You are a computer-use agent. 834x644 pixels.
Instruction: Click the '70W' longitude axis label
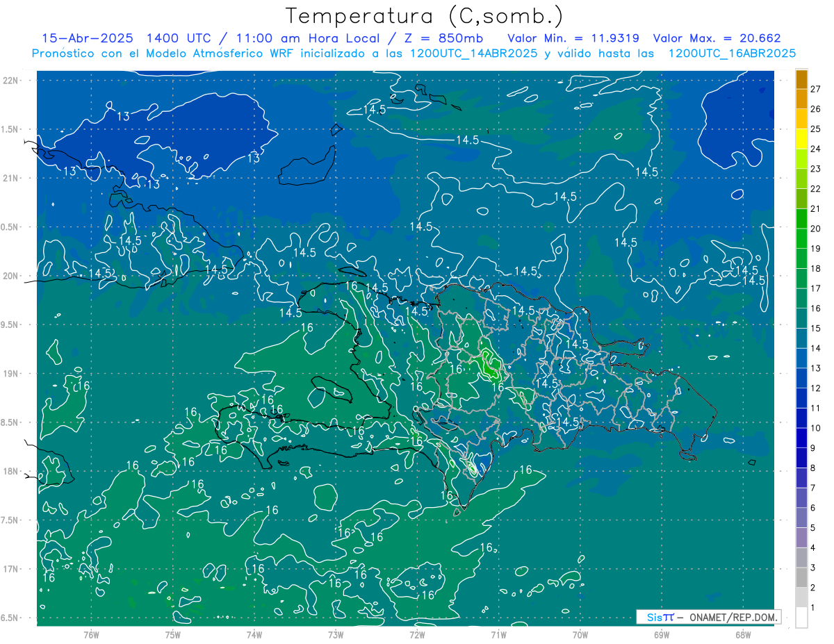tap(580, 634)
